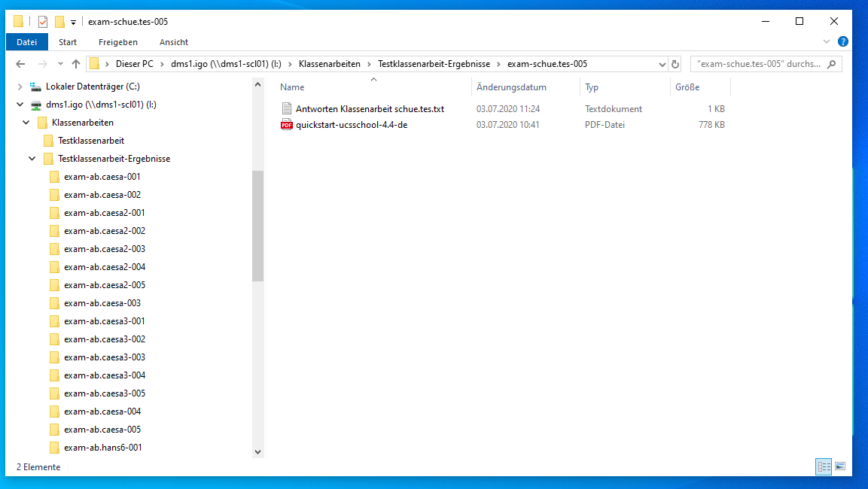Click folder icon of exam-ab.caesa3-001

pyautogui.click(x=54, y=321)
